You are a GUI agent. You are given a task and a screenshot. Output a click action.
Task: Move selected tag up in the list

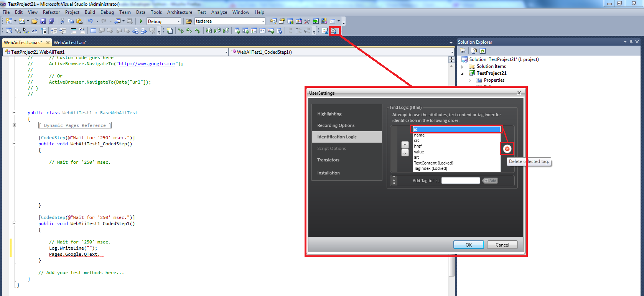[x=405, y=145]
